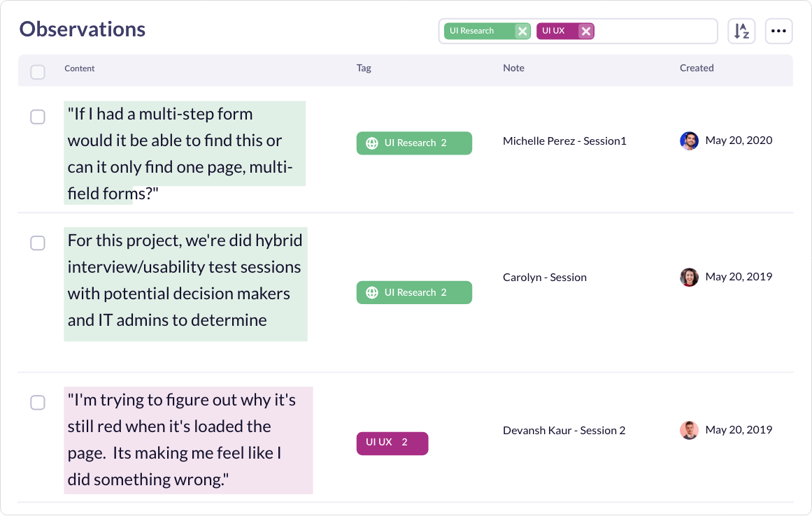The image size is (812, 516).
Task: Sort by the Created column header
Action: [697, 68]
